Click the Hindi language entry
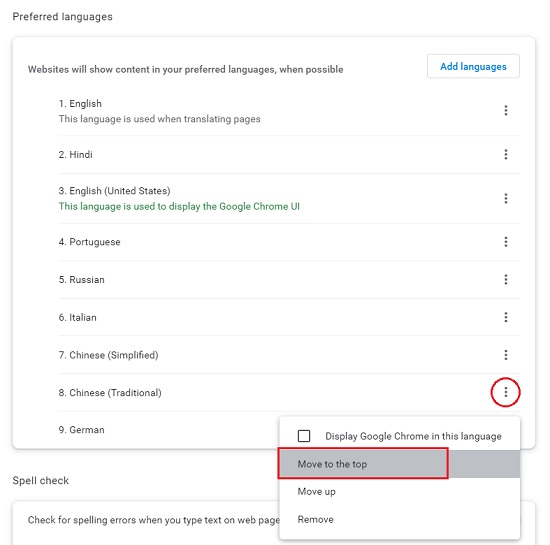The height and width of the screenshot is (545, 550). (x=75, y=155)
